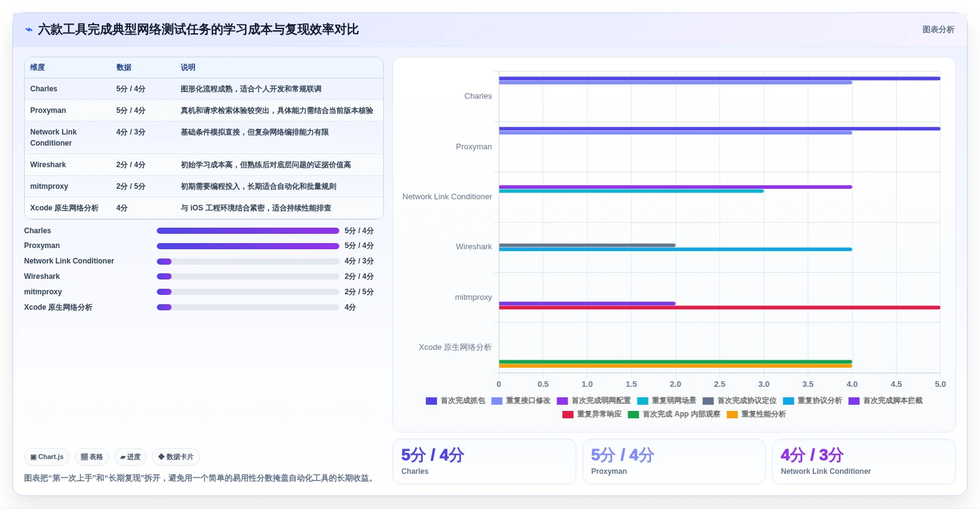Click the Xcode 原生网络分析 progress bar
The width and height of the screenshot is (980, 509).
tap(248, 307)
